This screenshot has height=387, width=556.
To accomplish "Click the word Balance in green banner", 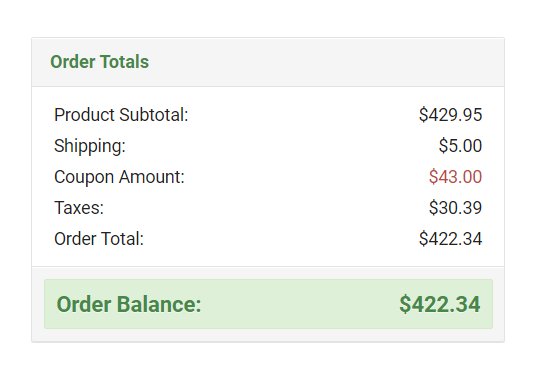I will coord(159,304).
